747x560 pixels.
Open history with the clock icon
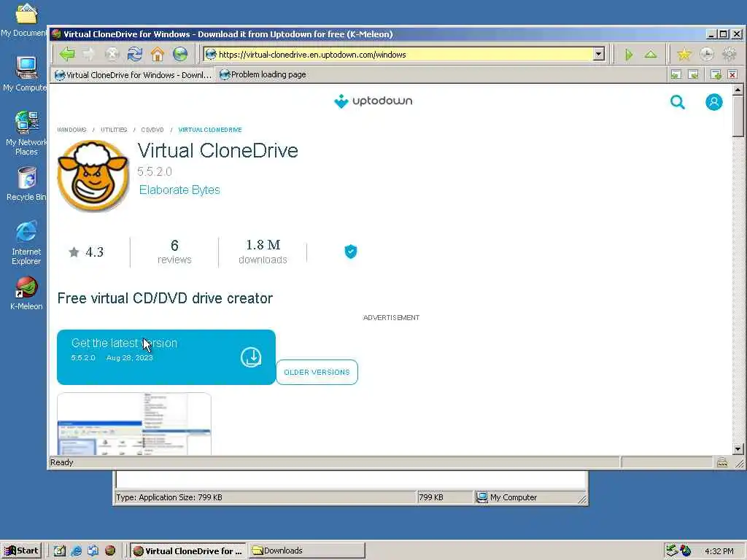(706, 54)
